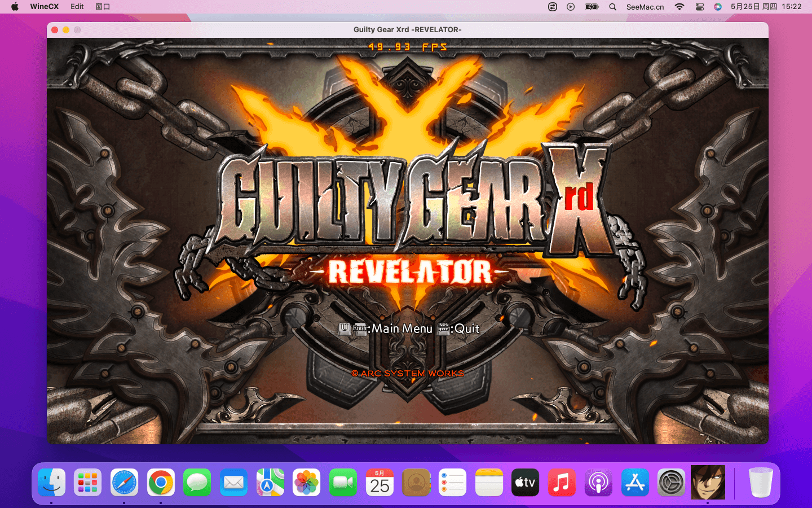Open the Music app in dock

coord(562,483)
